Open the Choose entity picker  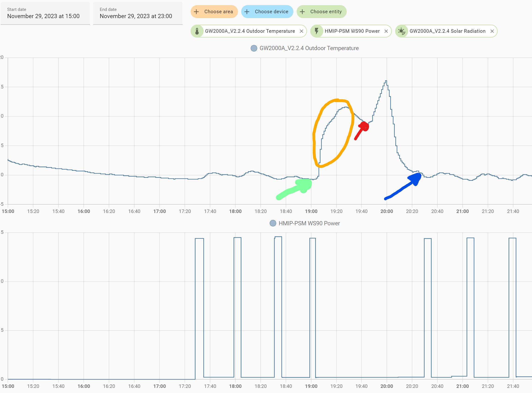(326, 12)
